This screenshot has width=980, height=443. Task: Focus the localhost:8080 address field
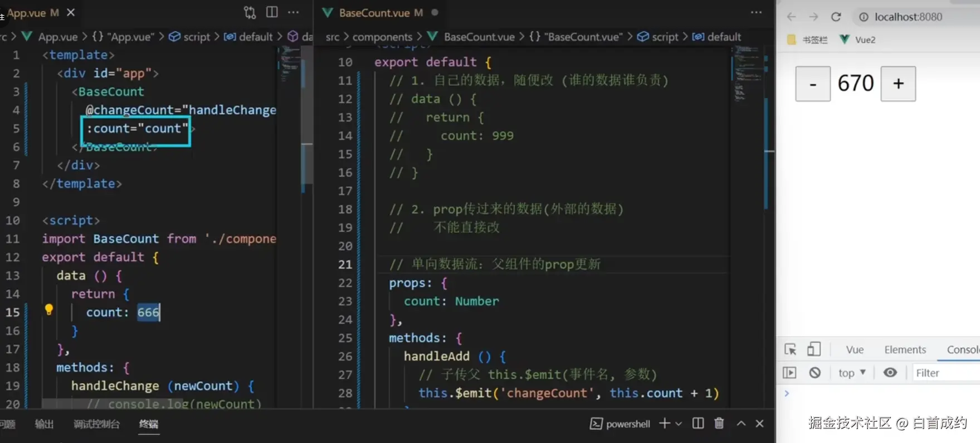(908, 17)
